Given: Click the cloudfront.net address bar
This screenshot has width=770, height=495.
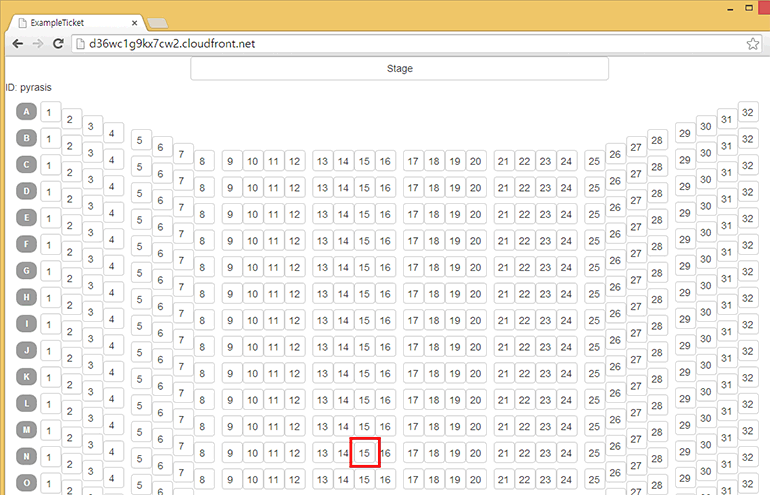Looking at the screenshot, I should click(400, 44).
